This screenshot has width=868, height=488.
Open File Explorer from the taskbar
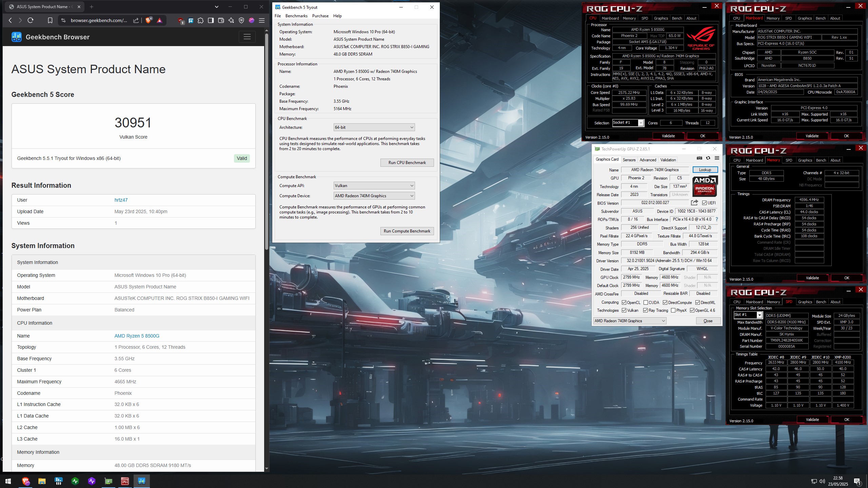click(42, 481)
